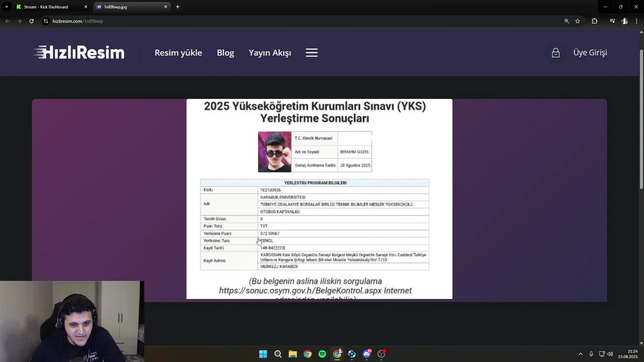
Task: Click YERLESTIGI PROGRAM BILGILERI header
Action: 315,183
